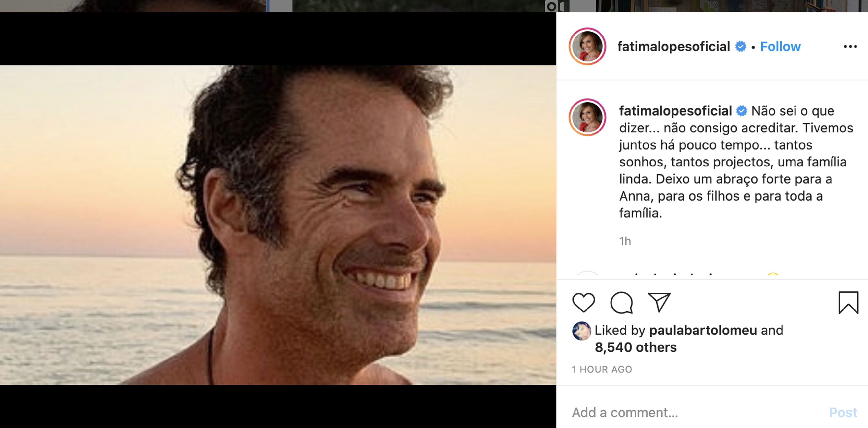The height and width of the screenshot is (428, 868).
Task: Click the verified badge in the caption
Action: pyautogui.click(x=741, y=111)
